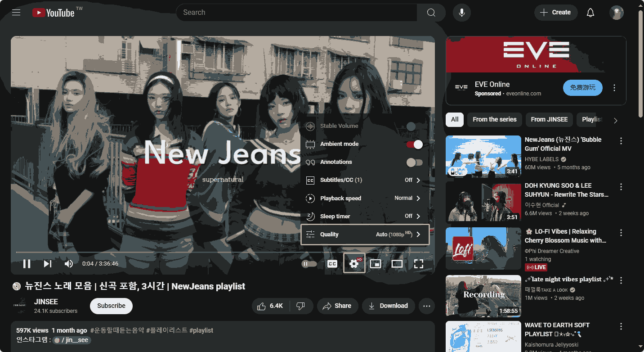Select the All filter chip
The image size is (644, 352).
455,120
